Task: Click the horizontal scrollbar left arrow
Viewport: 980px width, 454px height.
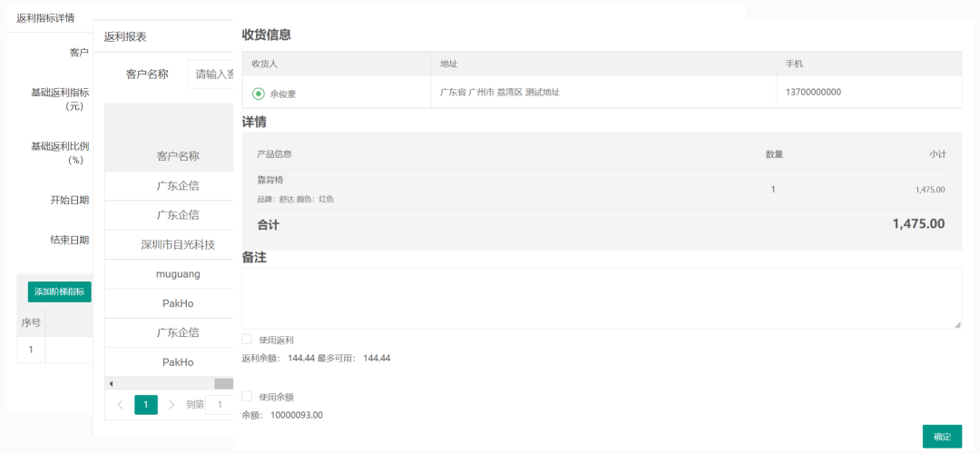Action: pyautogui.click(x=111, y=384)
